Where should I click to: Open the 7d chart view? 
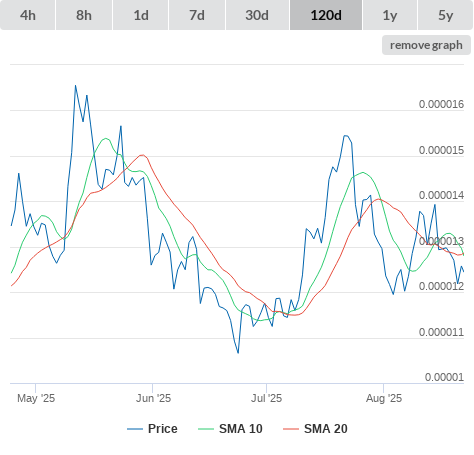click(x=197, y=15)
